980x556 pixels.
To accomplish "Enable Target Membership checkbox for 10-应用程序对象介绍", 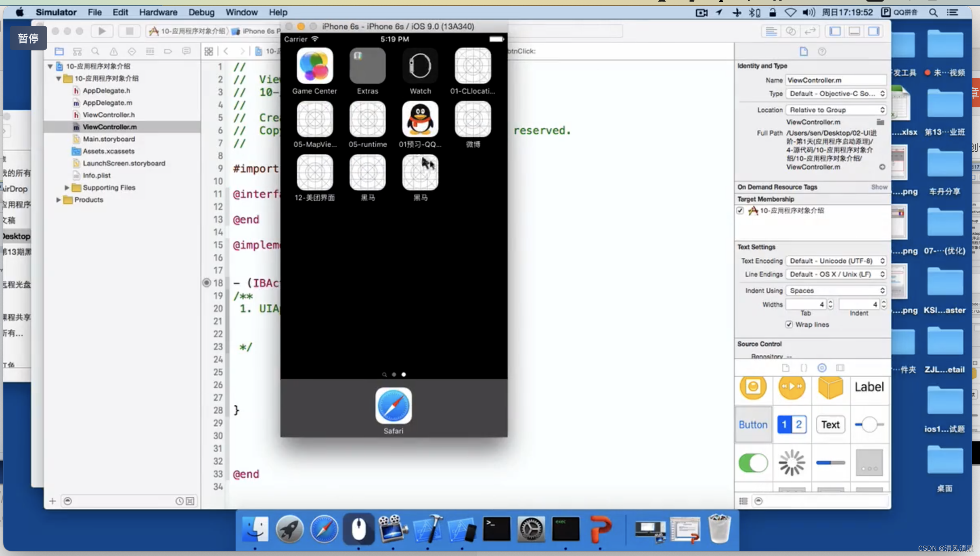I will pyautogui.click(x=740, y=210).
